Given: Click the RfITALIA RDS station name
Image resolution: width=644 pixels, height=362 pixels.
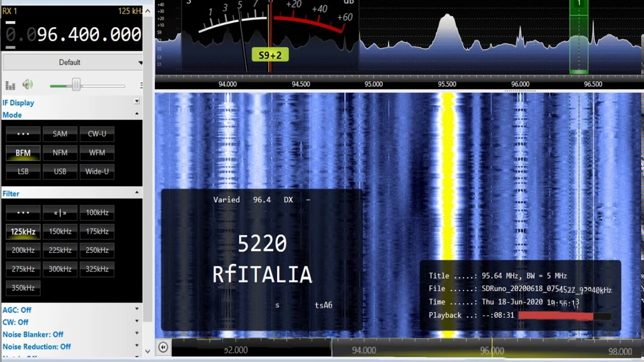Looking at the screenshot, I should pos(262,275).
